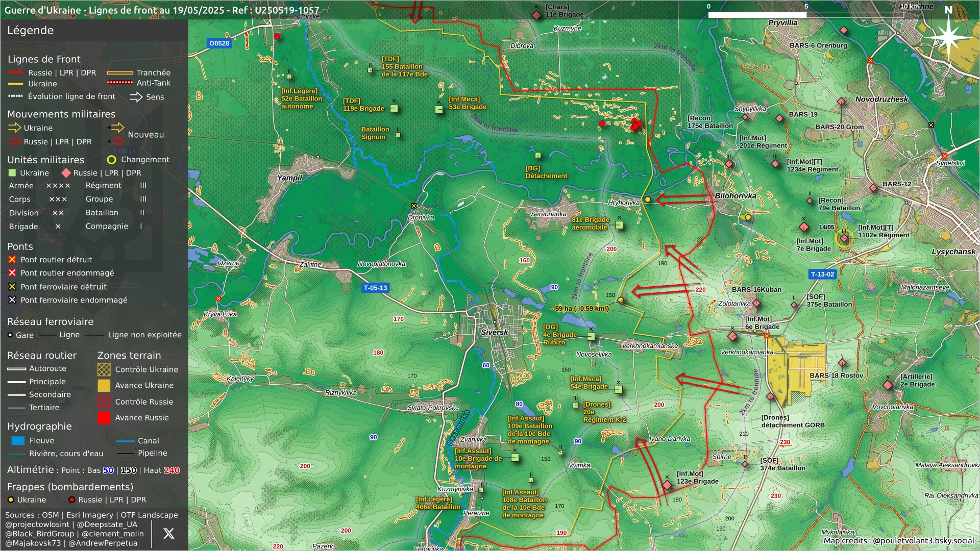The image size is (980, 551).
Task: Click the 52e Bataillon autonome label
Action: [x=302, y=98]
